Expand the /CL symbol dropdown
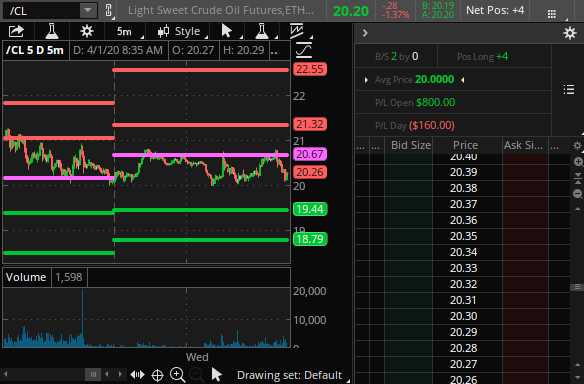Screen dimensions: 584x384 click(88, 10)
